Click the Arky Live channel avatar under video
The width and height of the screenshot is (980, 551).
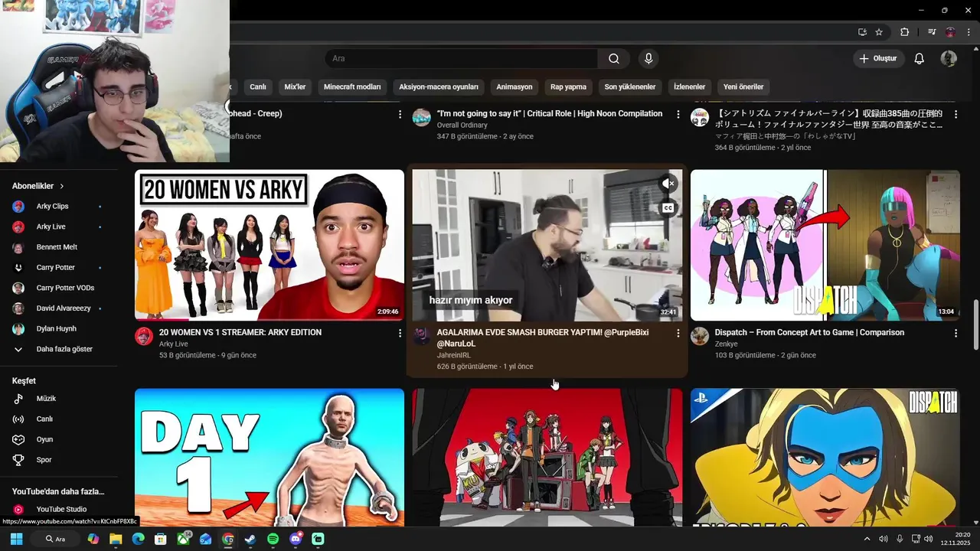pos(144,336)
